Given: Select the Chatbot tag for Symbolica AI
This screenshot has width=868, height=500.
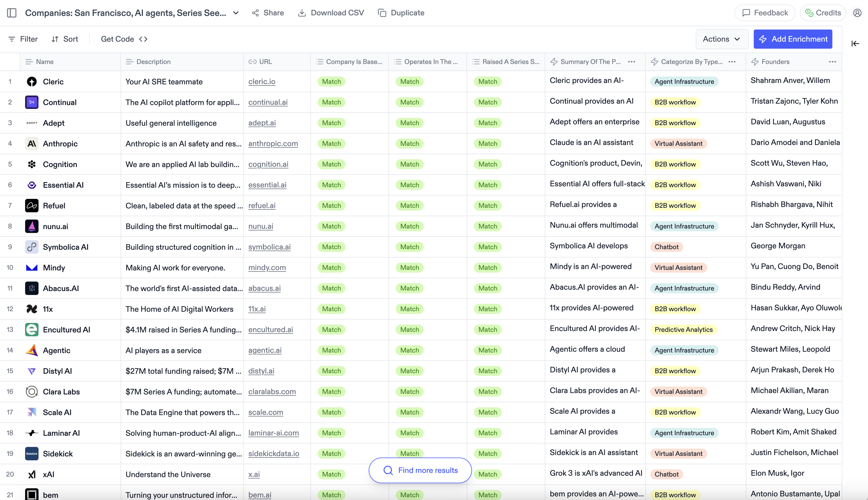Looking at the screenshot, I should [x=666, y=247].
